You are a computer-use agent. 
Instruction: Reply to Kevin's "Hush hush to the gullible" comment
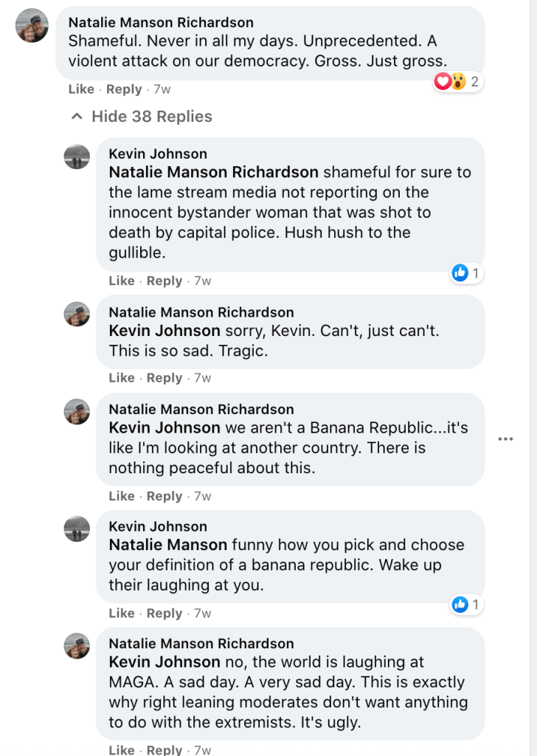click(x=164, y=281)
